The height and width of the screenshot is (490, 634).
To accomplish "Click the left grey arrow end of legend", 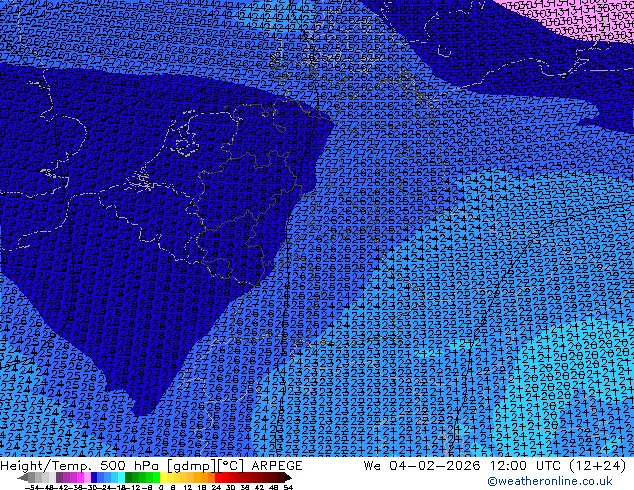I will [23, 478].
